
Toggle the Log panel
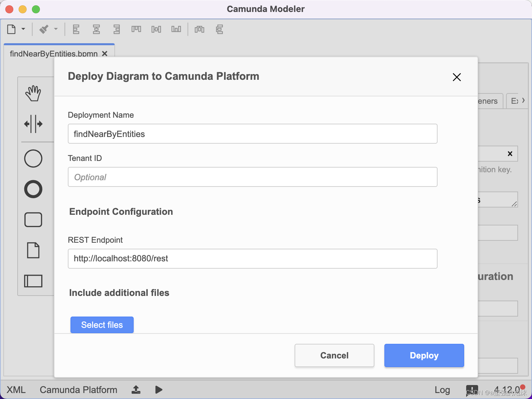click(x=442, y=390)
